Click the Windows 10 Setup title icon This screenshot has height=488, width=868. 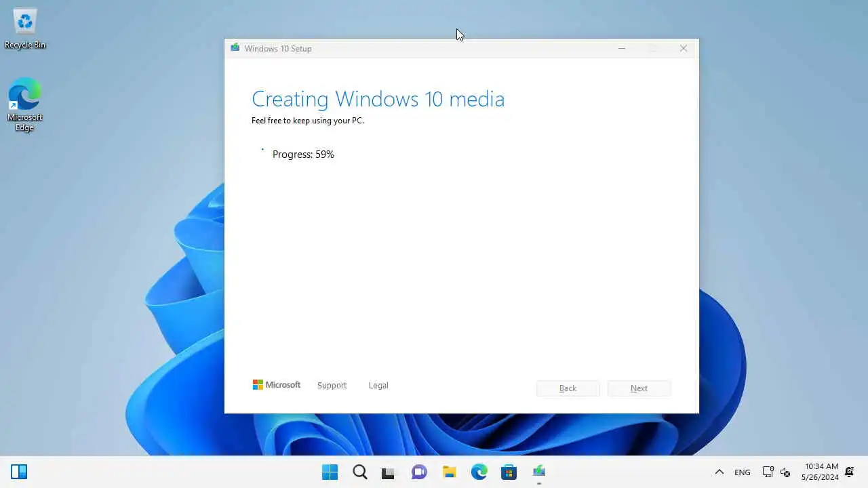pyautogui.click(x=235, y=48)
